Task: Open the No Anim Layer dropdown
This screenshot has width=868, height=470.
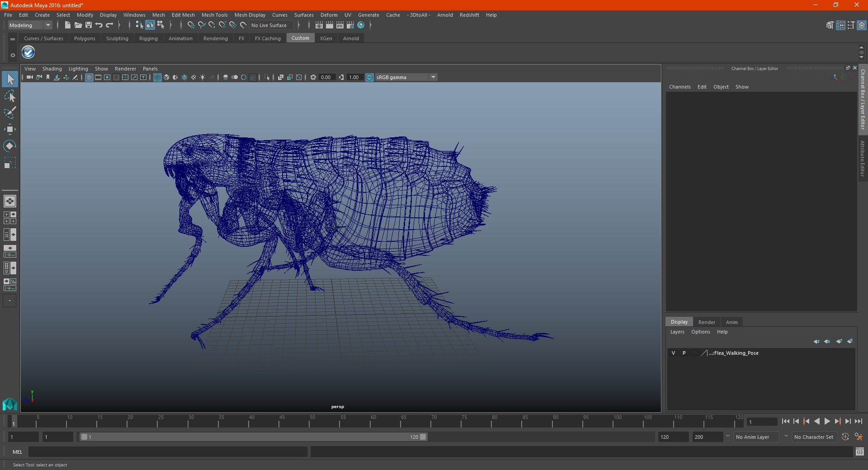Action: [x=756, y=437]
